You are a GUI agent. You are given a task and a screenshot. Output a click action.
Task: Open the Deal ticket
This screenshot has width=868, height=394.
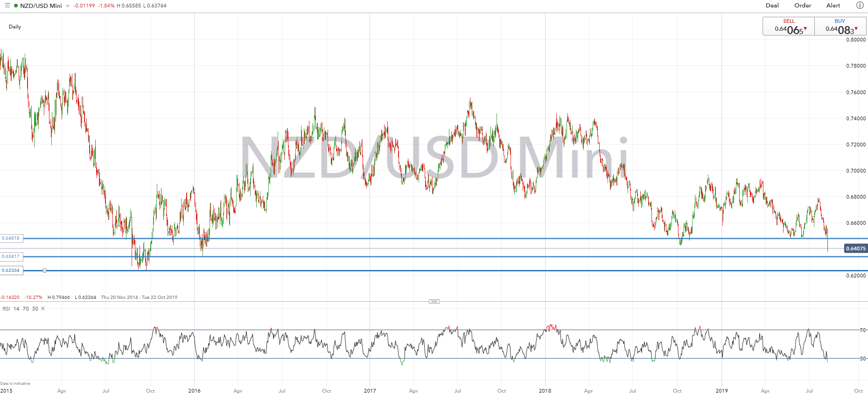pyautogui.click(x=772, y=6)
